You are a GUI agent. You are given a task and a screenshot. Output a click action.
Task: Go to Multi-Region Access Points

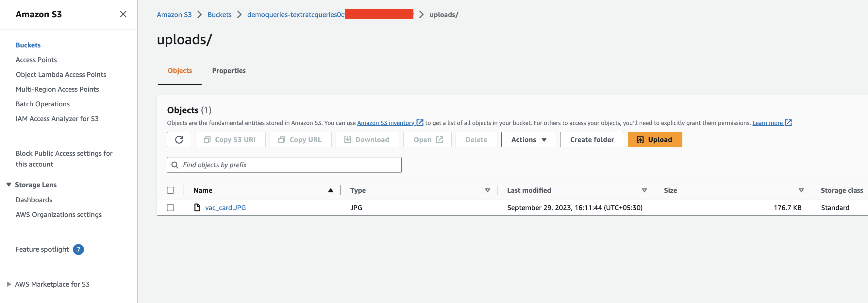[57, 89]
